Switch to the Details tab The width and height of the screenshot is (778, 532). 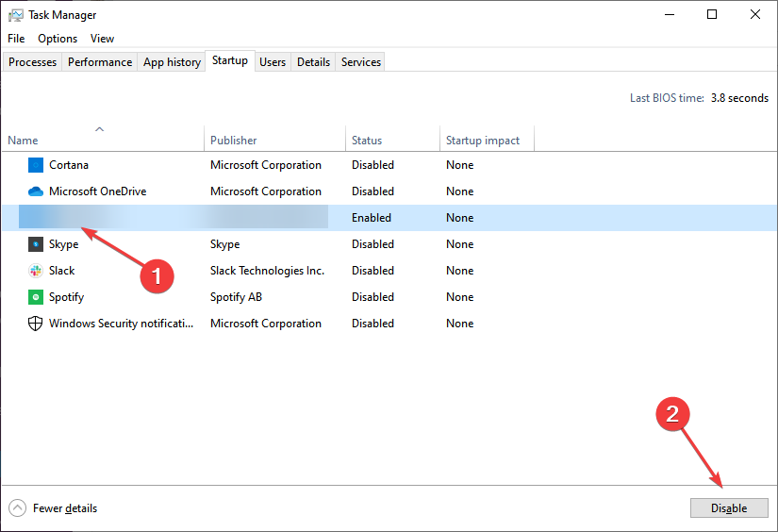(x=313, y=62)
